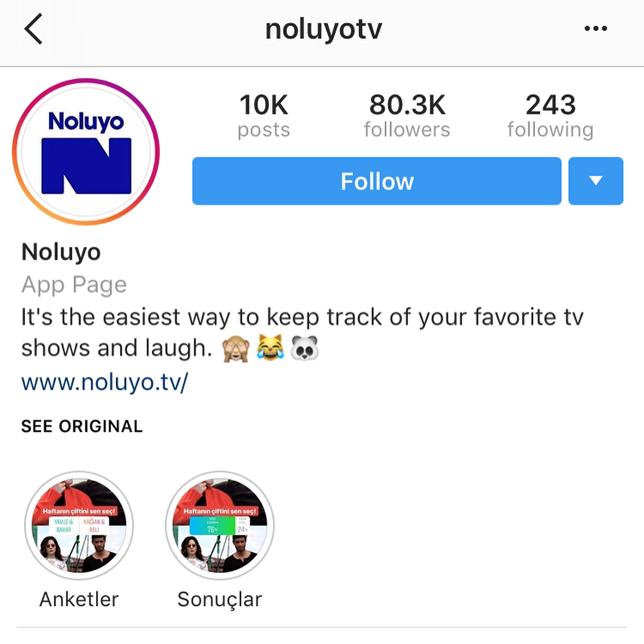The height and width of the screenshot is (644, 644).
Task: Select the Noluyo display name
Action: pos(61,252)
